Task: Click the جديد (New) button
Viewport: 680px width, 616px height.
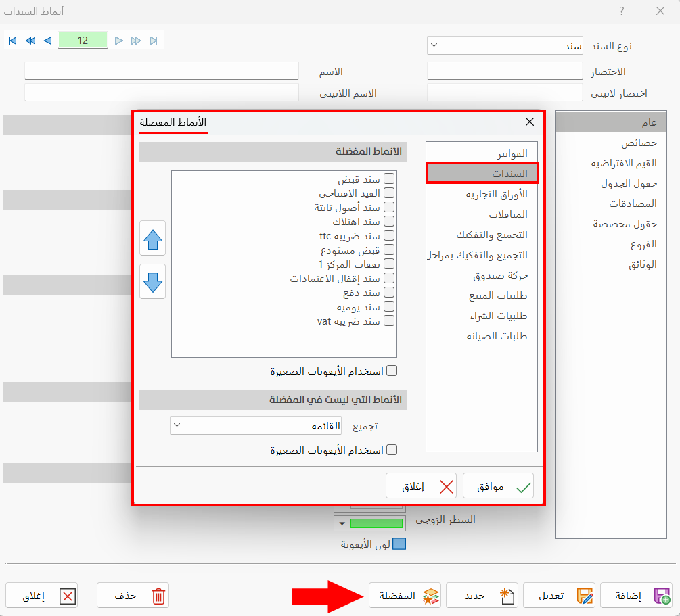Action: point(482,596)
